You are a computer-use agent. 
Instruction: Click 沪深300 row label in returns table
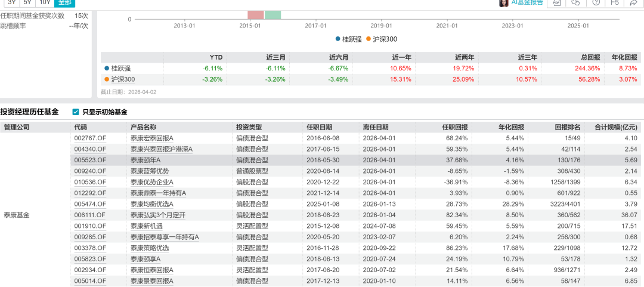tap(123, 79)
